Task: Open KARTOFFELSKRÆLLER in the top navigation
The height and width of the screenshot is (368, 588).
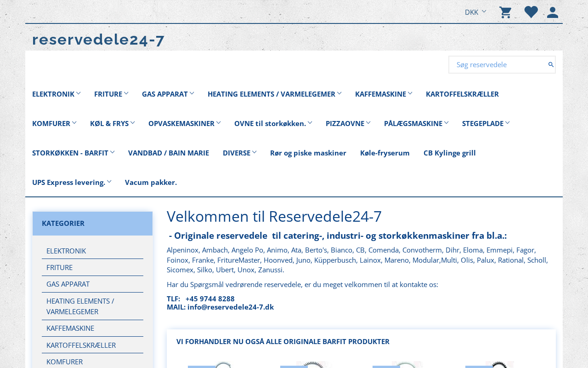Action: tap(462, 94)
